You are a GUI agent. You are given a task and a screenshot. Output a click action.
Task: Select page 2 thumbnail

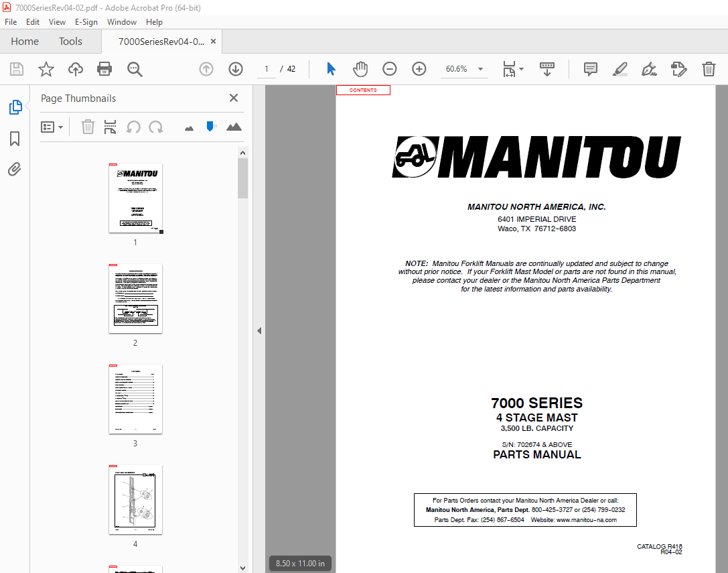coord(135,298)
